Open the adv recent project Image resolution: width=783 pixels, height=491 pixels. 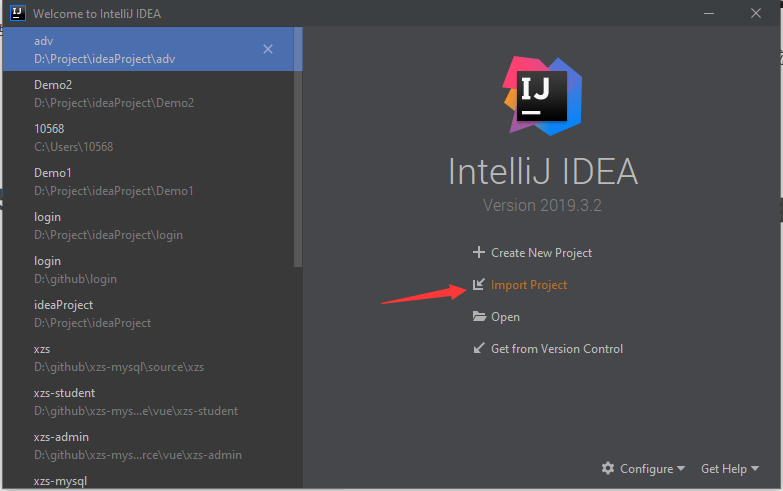[x=149, y=49]
